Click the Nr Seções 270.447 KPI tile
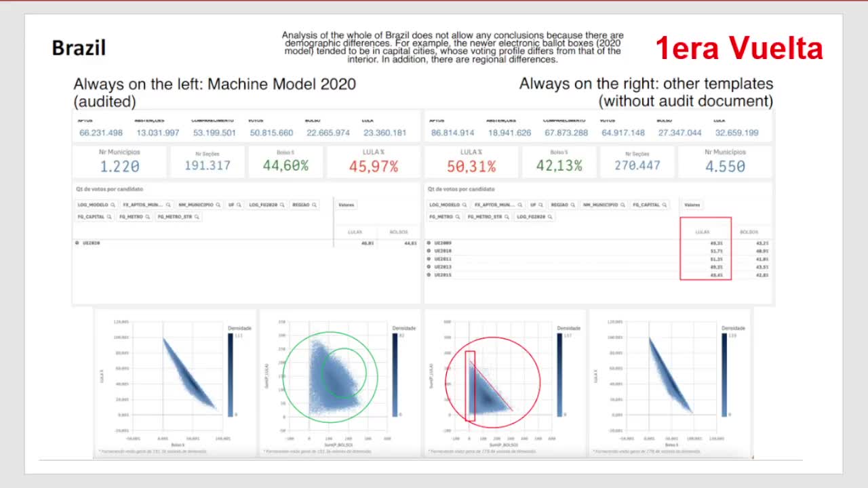The width and height of the screenshot is (868, 488). (x=637, y=162)
